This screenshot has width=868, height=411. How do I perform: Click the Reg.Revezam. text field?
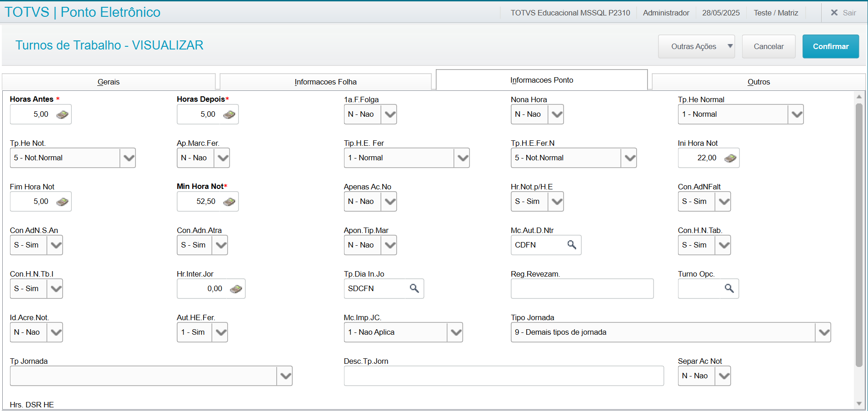582,289
